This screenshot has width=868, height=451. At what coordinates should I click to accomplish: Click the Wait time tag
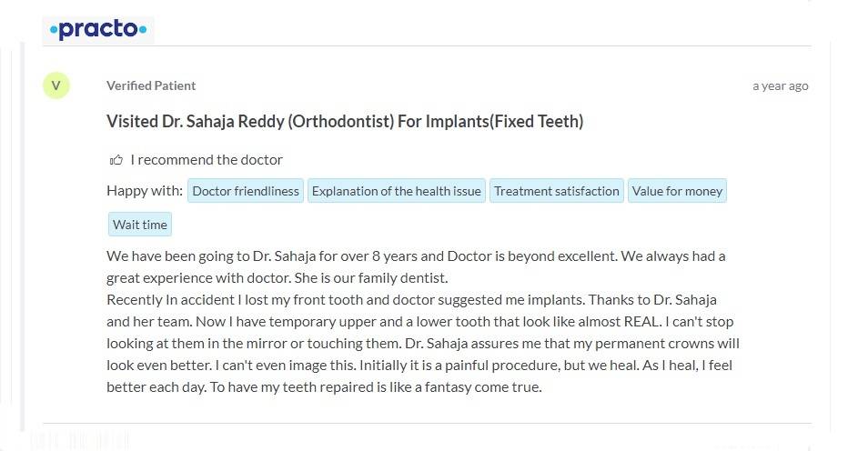139,224
